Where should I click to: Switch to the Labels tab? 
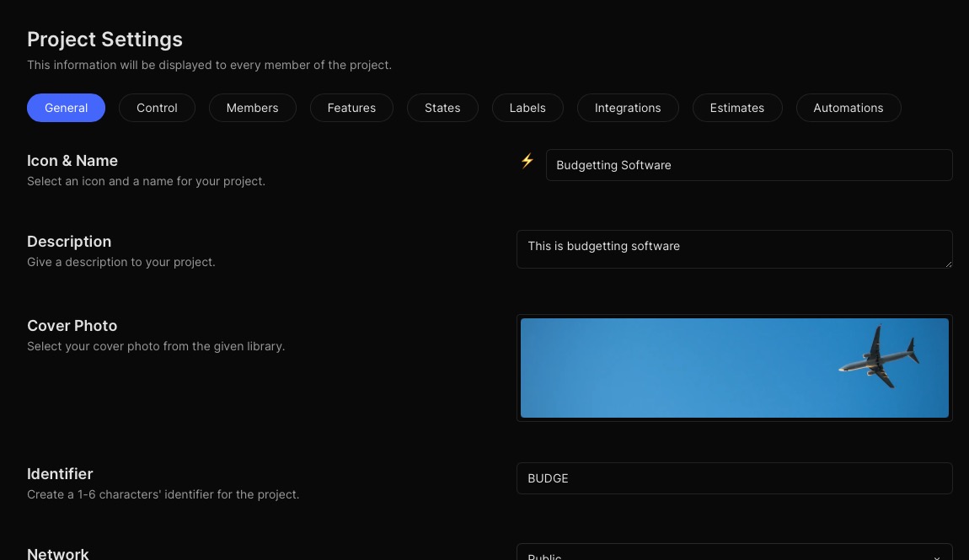tap(527, 108)
